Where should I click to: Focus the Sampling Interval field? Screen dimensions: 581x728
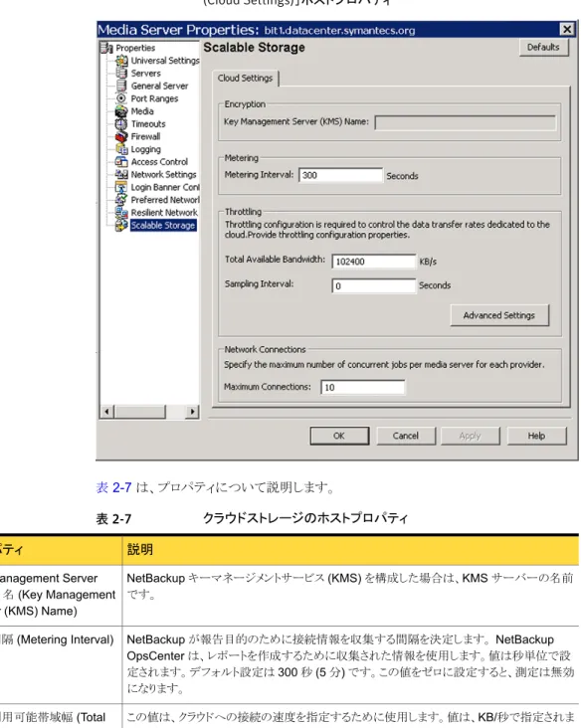tap(373, 285)
